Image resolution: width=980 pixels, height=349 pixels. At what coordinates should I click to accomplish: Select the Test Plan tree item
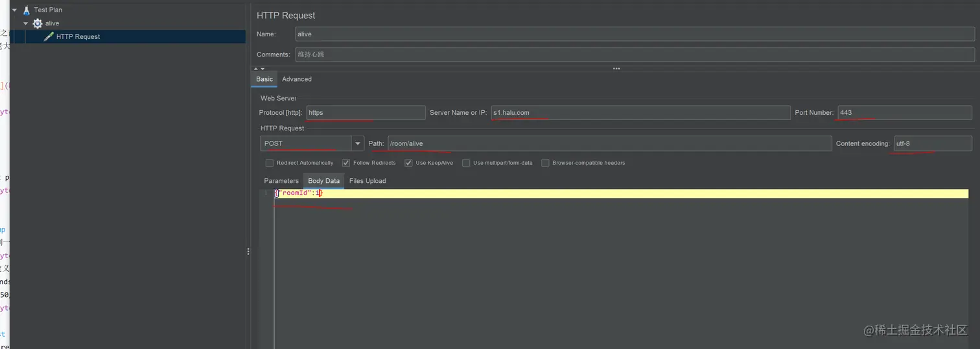(48, 10)
